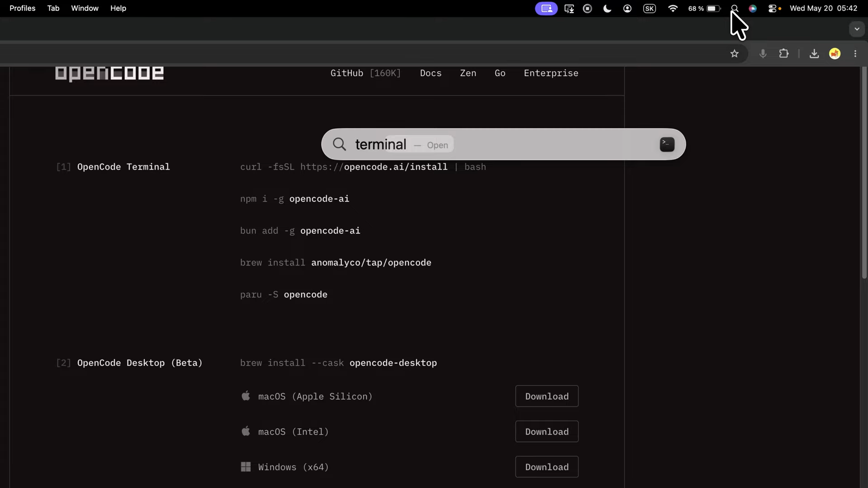Go to the Docs page

[x=431, y=73]
